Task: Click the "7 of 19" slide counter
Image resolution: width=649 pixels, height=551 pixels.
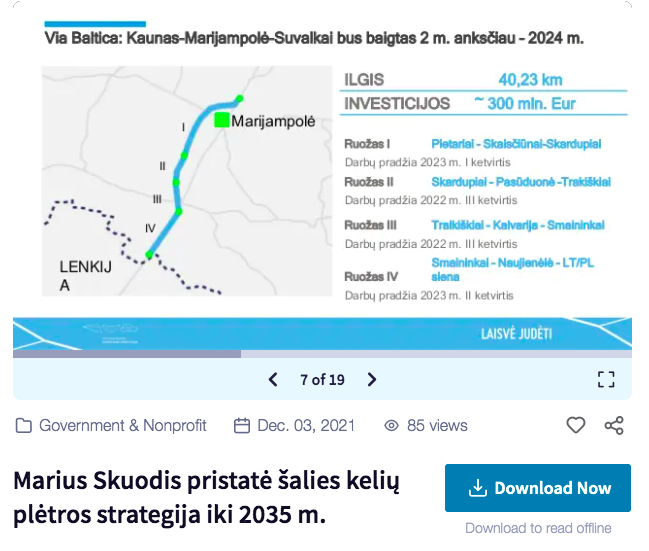Action: coord(322,380)
